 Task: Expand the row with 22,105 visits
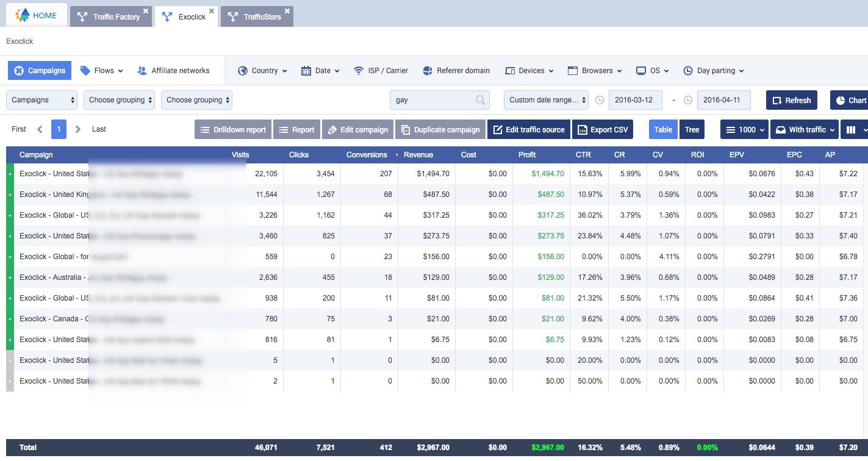click(10, 174)
